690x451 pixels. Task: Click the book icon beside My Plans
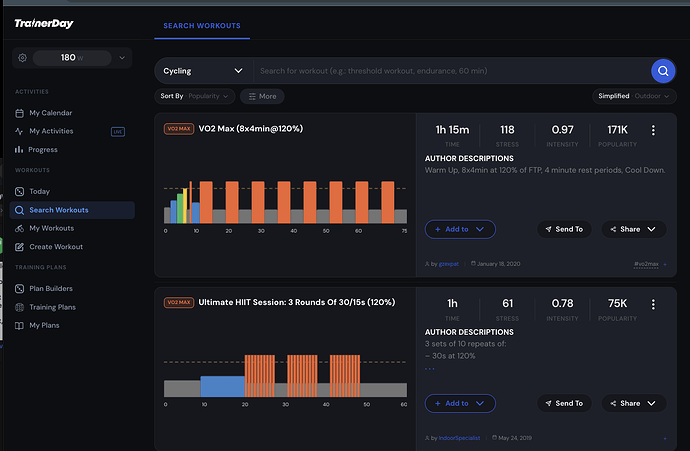click(19, 326)
